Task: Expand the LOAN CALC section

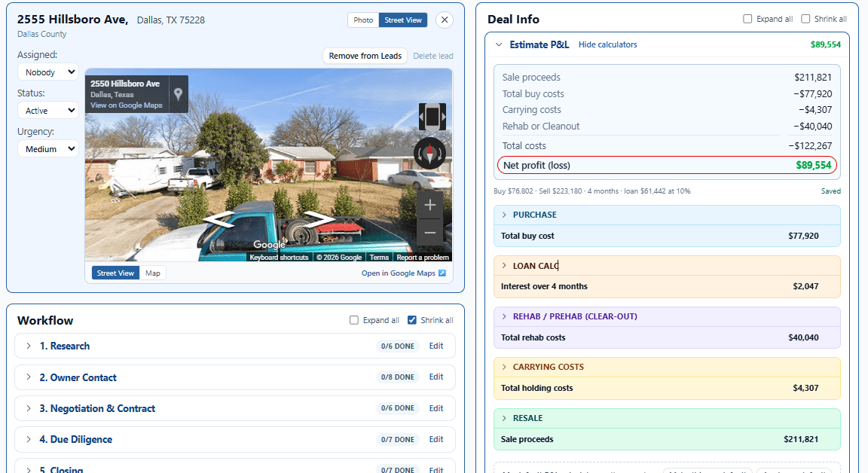Action: coord(504,266)
